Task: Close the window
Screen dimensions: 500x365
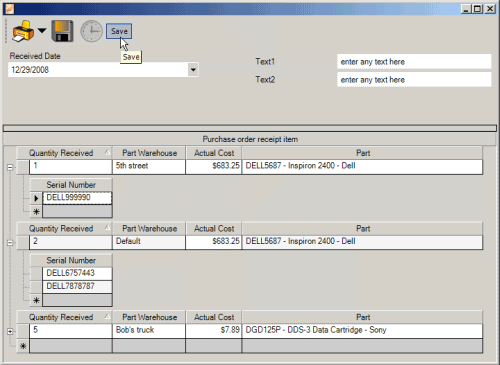Action: point(490,9)
